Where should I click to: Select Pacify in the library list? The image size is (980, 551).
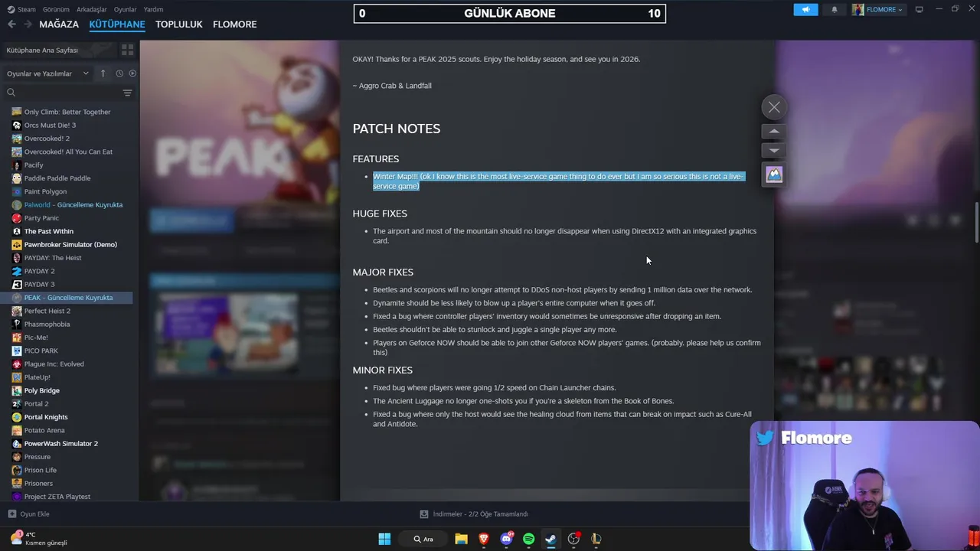pyautogui.click(x=34, y=165)
